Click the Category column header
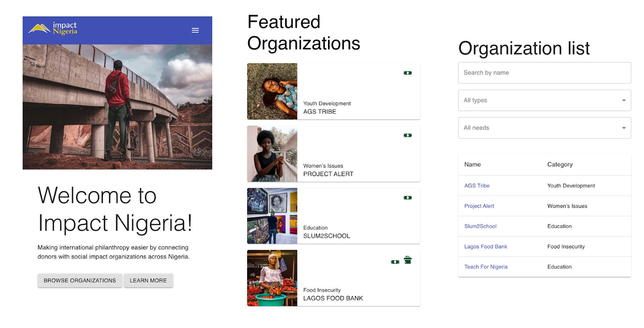 pos(560,164)
